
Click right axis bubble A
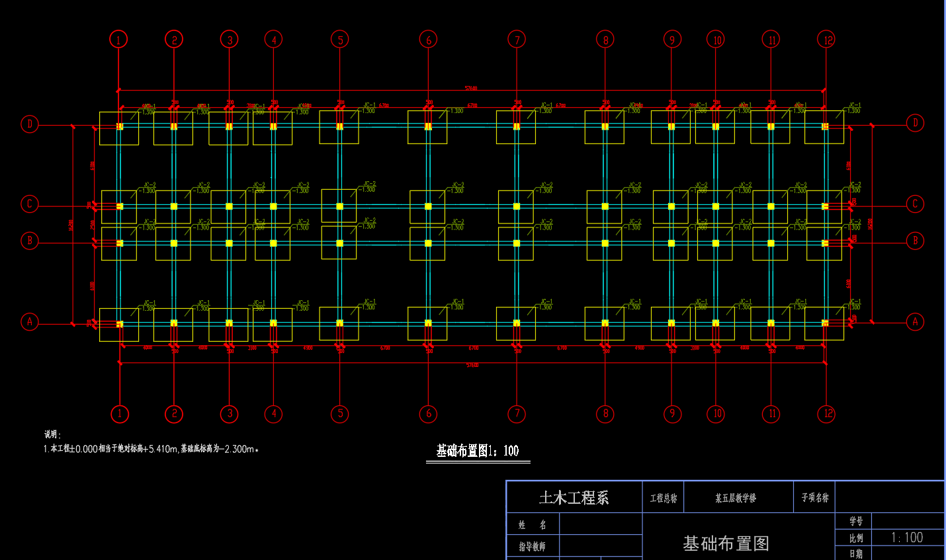(915, 322)
